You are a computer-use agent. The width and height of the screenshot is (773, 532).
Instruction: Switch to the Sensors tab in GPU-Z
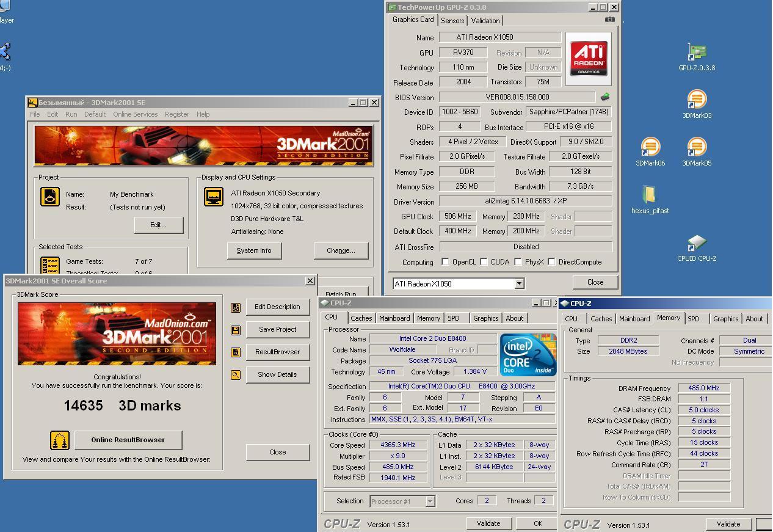tap(452, 21)
